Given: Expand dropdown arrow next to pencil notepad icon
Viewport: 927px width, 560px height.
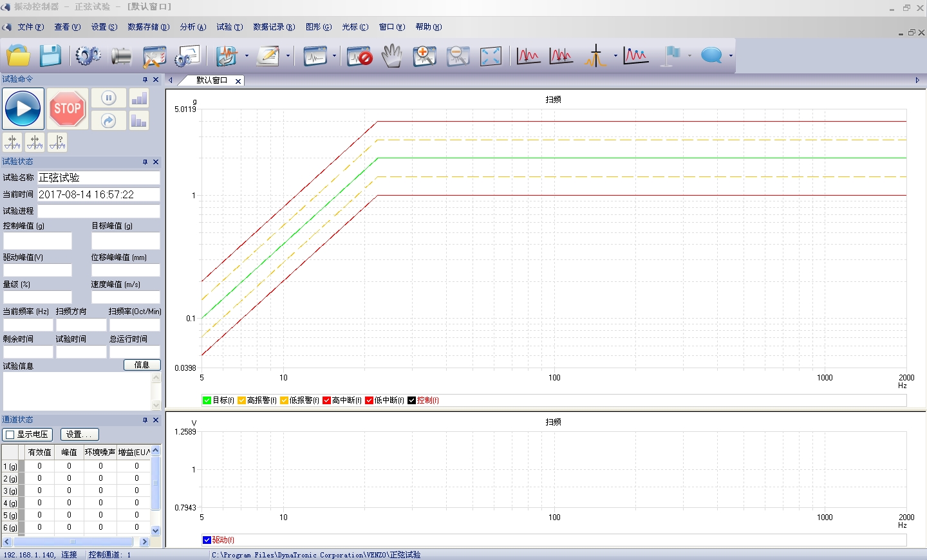Looking at the screenshot, I should [x=288, y=56].
